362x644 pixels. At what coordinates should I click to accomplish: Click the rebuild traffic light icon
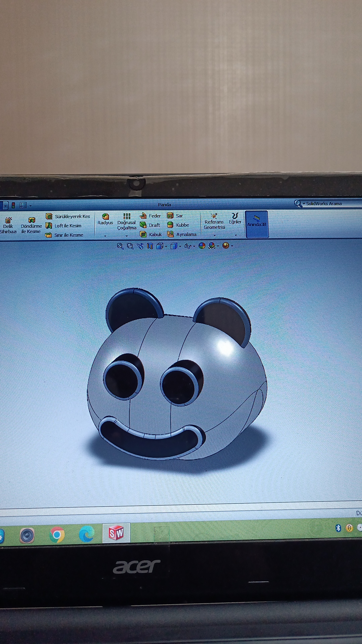[x=13, y=205]
